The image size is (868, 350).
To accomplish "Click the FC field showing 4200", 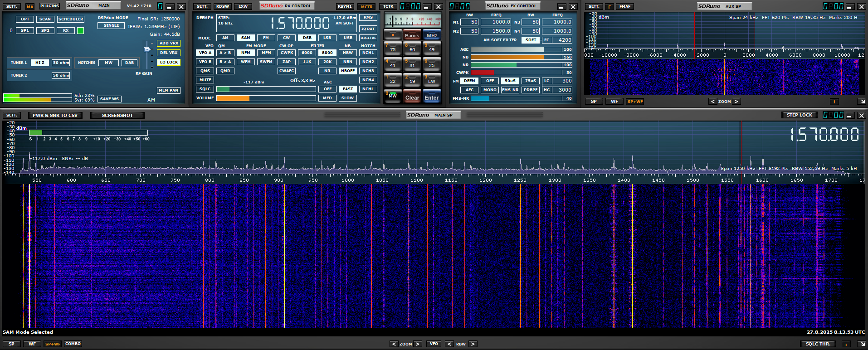I will tap(562, 40).
